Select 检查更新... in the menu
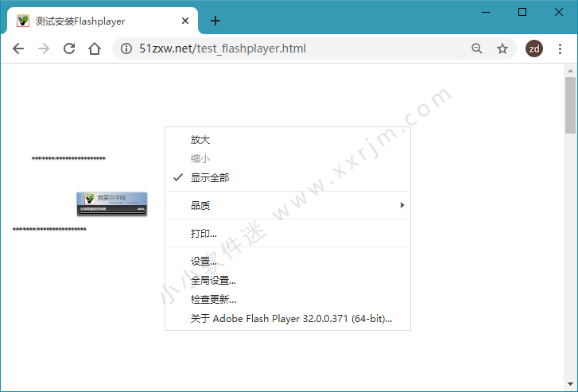The height and width of the screenshot is (392, 578). click(288, 300)
